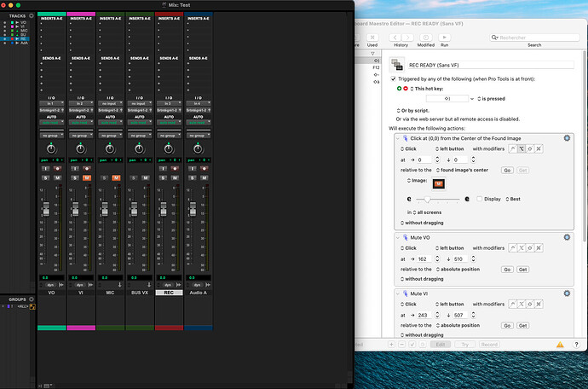The image size is (588, 389).
Task: Mute the BUS VX track
Action: point(146,177)
